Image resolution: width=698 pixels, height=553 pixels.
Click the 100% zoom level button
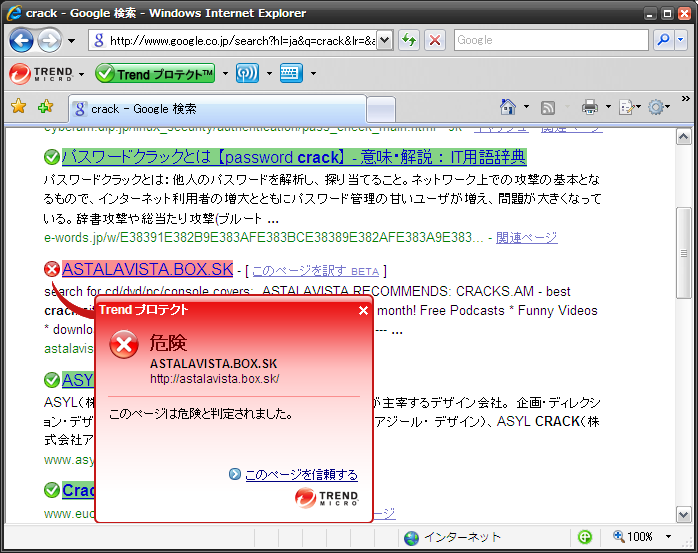(x=633, y=537)
